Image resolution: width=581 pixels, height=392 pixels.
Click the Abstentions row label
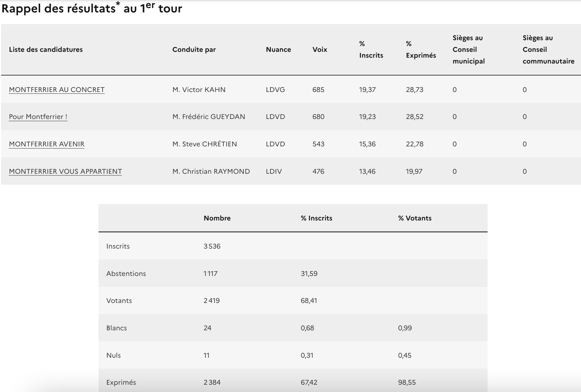coord(126,274)
